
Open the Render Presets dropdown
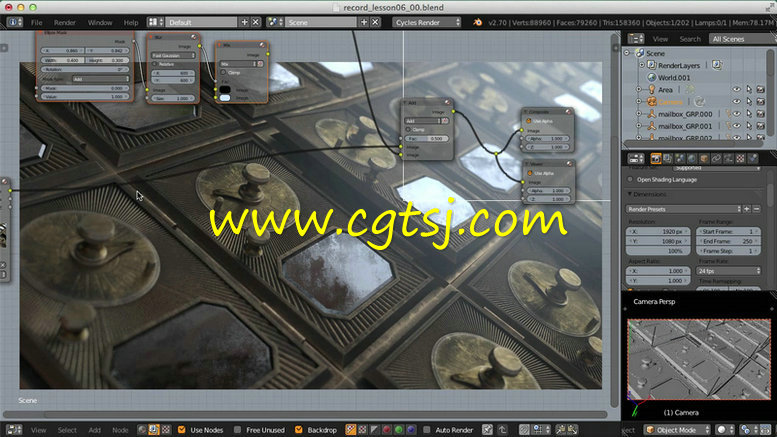click(684, 209)
